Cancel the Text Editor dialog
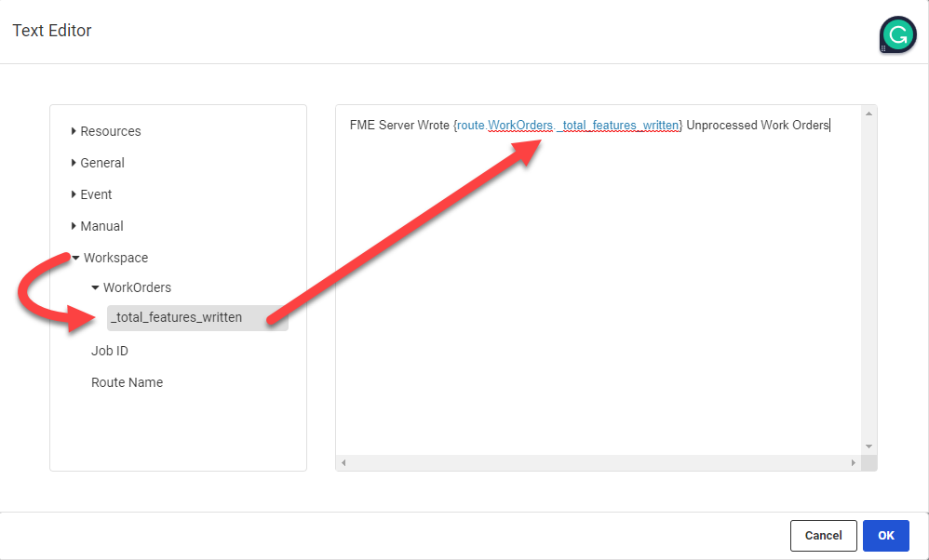 (x=824, y=536)
